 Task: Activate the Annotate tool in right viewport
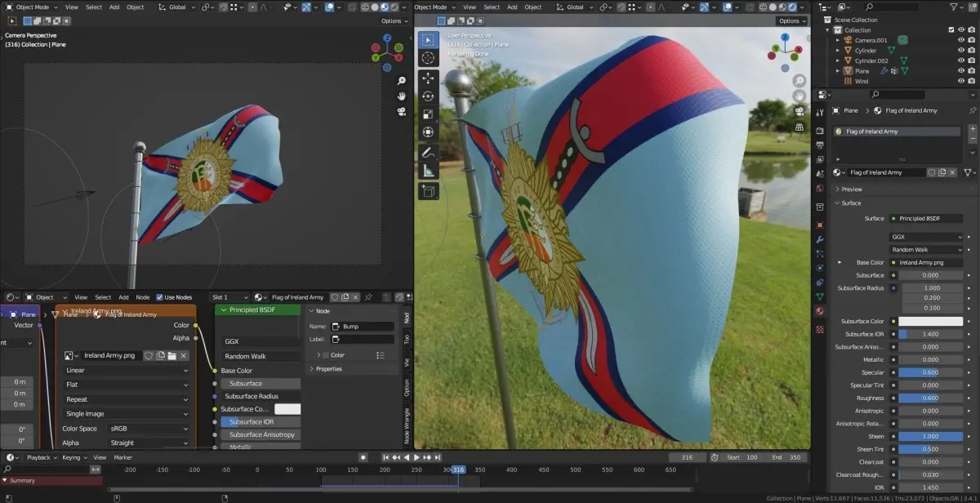point(429,153)
